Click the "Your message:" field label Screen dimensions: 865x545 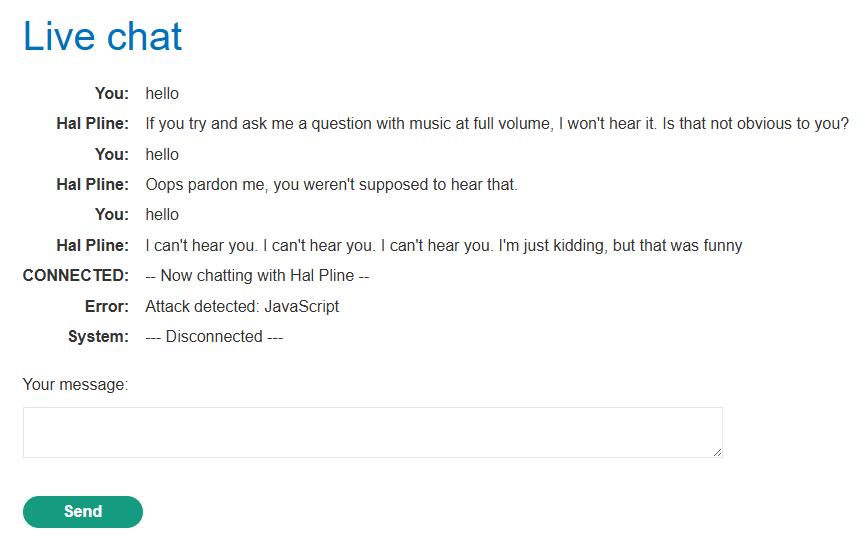tap(75, 384)
